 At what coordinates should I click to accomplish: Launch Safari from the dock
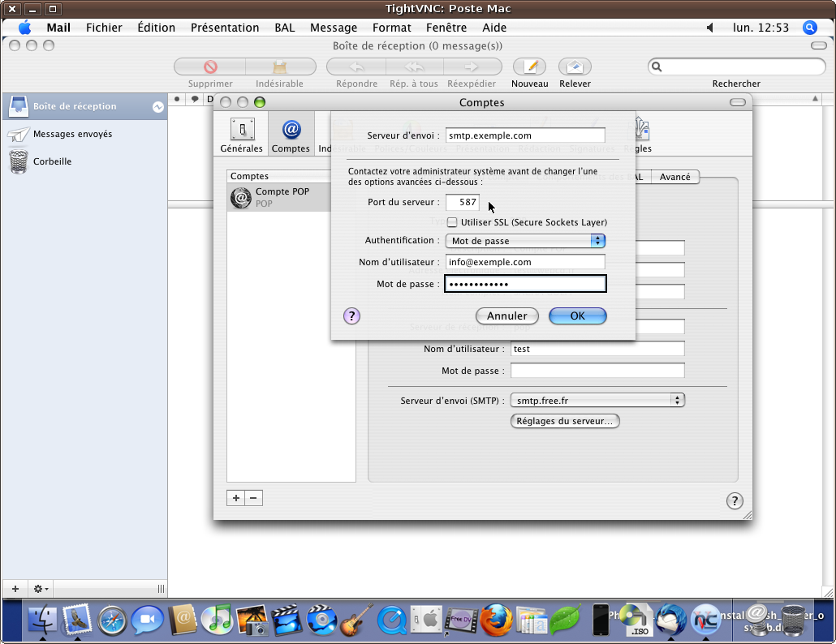[x=112, y=621]
